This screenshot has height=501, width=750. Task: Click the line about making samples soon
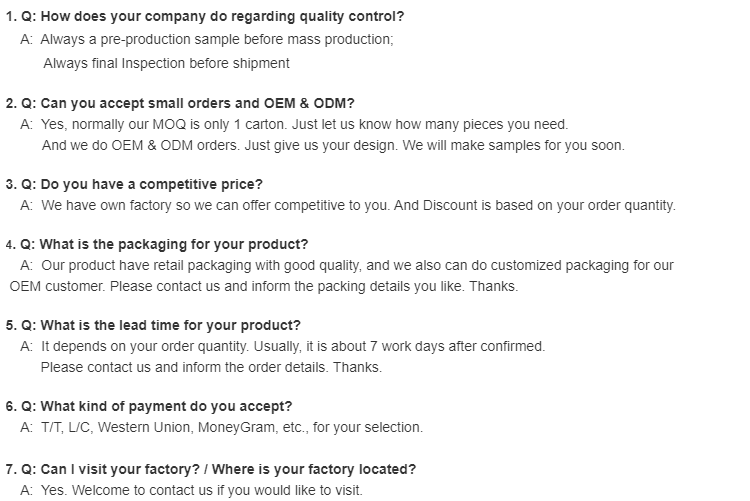coord(332,145)
